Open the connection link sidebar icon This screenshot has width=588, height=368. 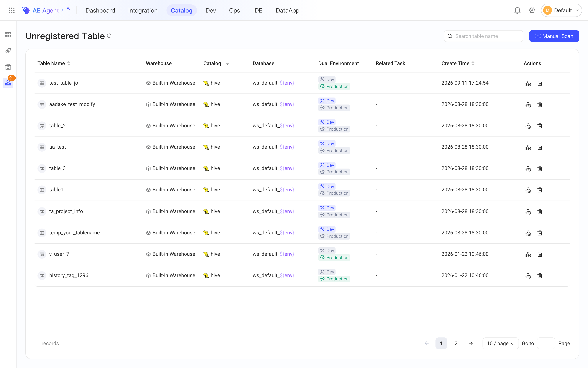[x=8, y=51]
